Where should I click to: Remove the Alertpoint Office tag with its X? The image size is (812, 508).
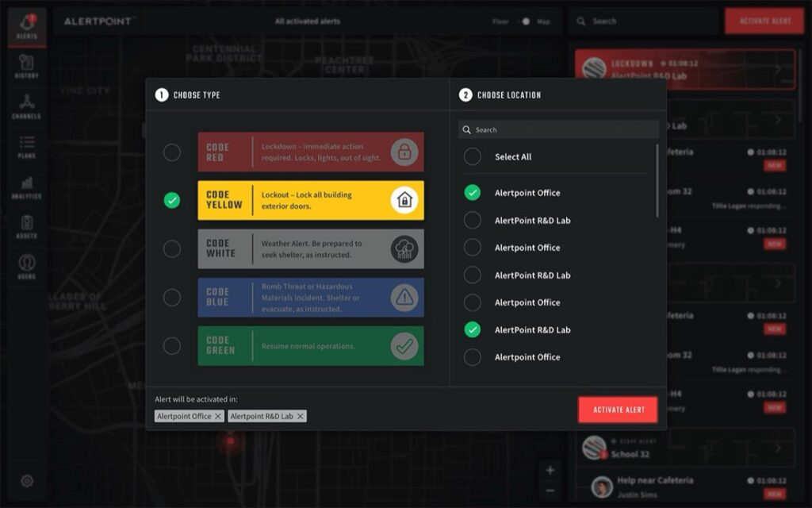pyautogui.click(x=218, y=416)
